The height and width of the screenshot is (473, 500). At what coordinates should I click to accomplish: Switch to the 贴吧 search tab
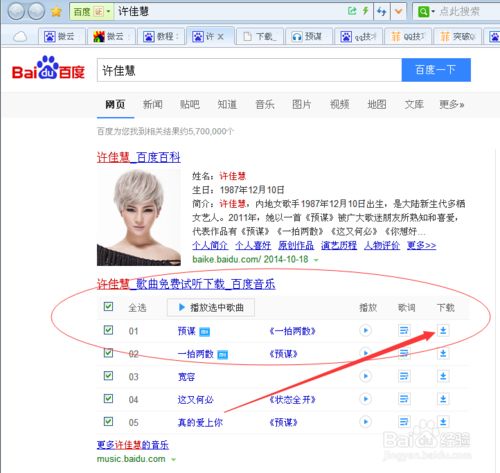[x=190, y=105]
